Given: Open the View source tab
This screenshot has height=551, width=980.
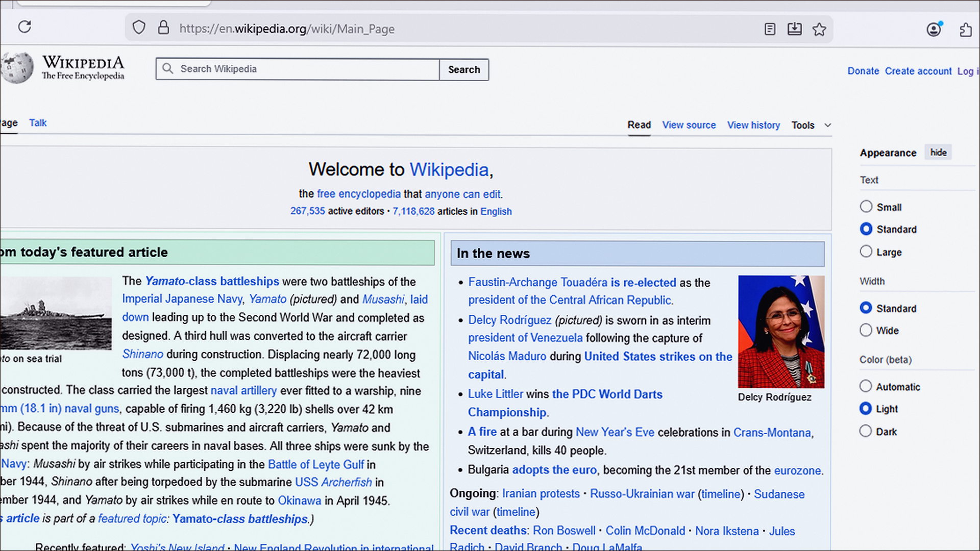Looking at the screenshot, I should point(689,125).
